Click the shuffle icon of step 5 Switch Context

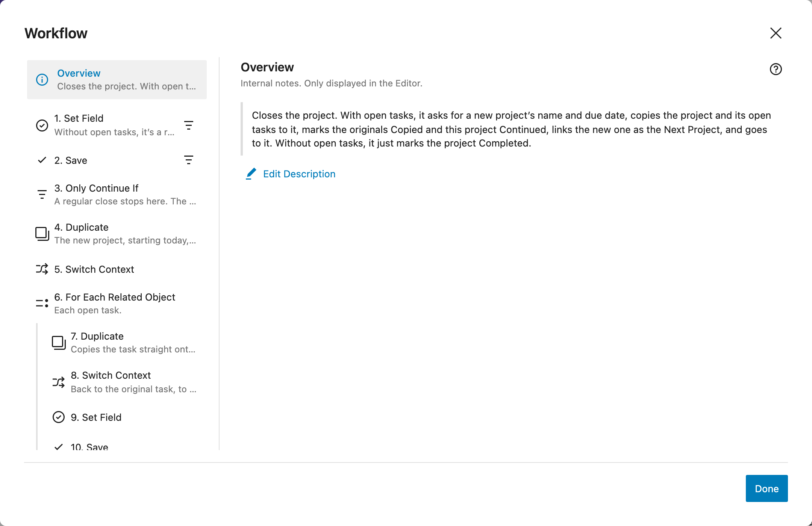coord(42,269)
